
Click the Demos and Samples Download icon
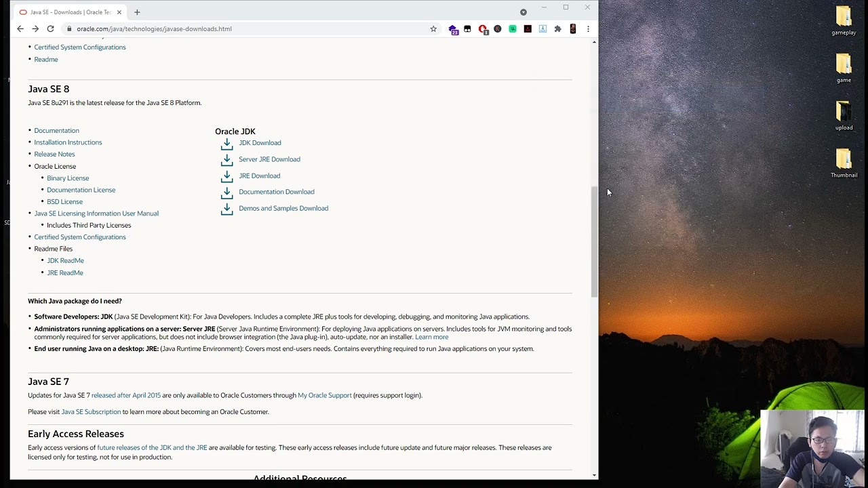coord(226,209)
